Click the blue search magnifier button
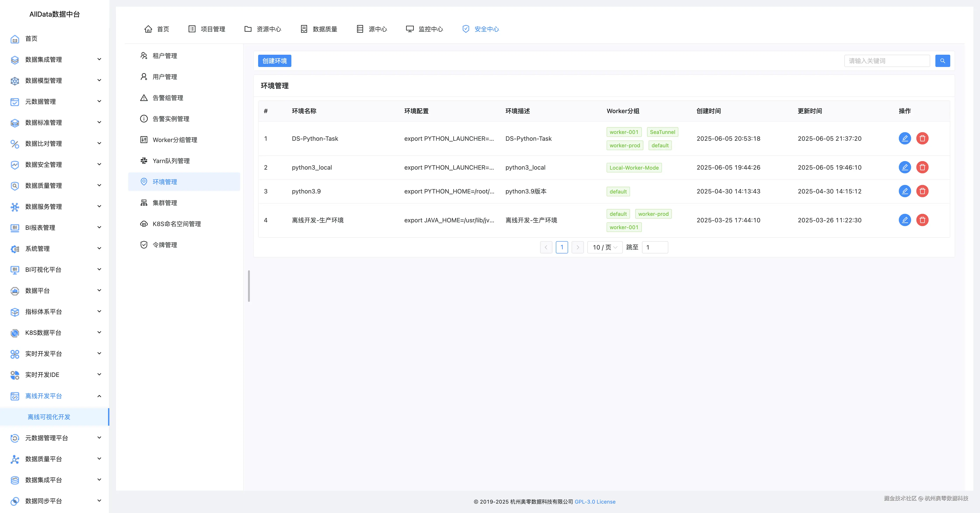The image size is (980, 513). pyautogui.click(x=942, y=61)
